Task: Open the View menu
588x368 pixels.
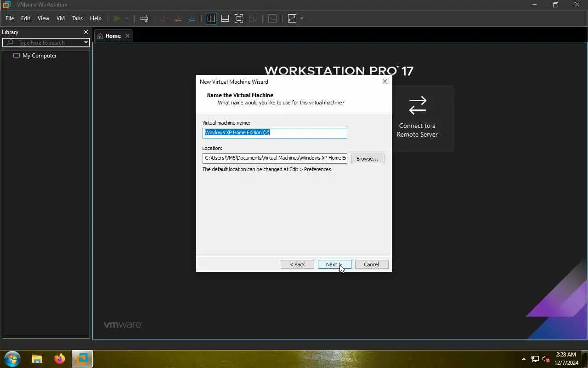Action: coord(43,18)
